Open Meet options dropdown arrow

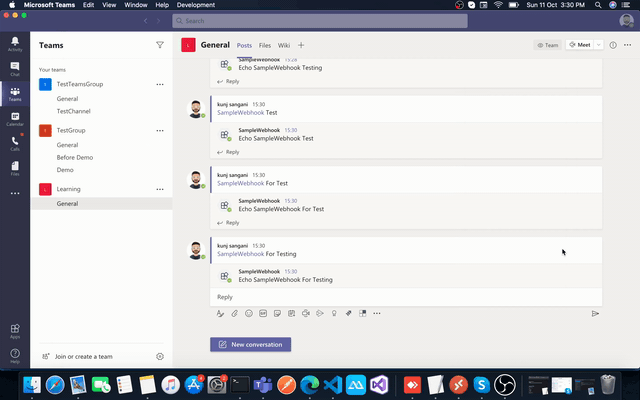[x=598, y=45]
